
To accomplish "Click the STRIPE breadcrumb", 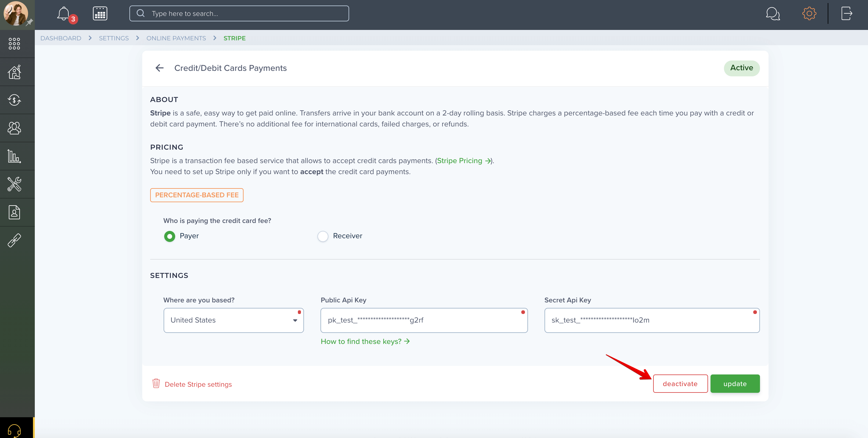I will [x=234, y=38].
